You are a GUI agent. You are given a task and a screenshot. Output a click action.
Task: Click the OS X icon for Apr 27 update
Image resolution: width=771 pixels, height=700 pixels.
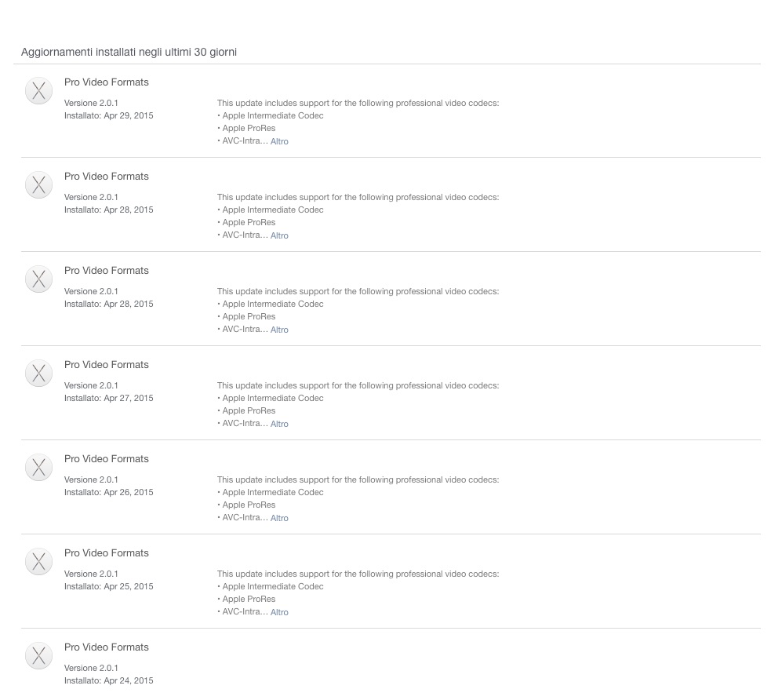[x=39, y=373]
